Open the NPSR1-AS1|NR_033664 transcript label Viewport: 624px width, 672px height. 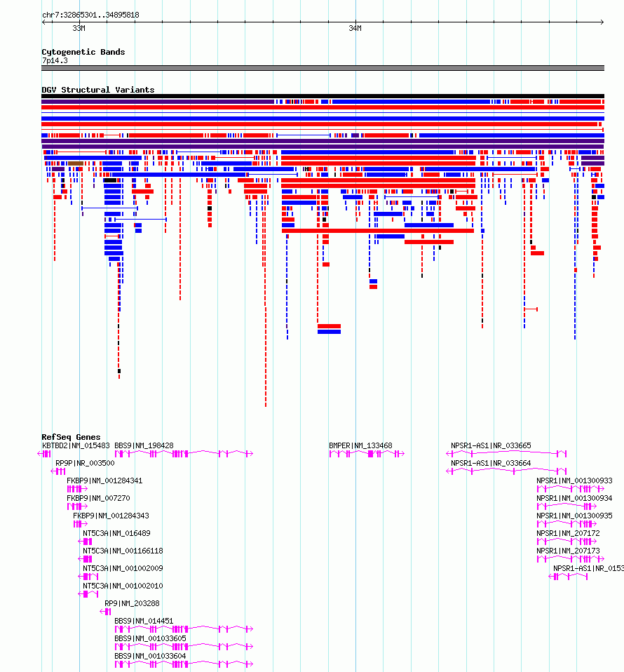491,463
